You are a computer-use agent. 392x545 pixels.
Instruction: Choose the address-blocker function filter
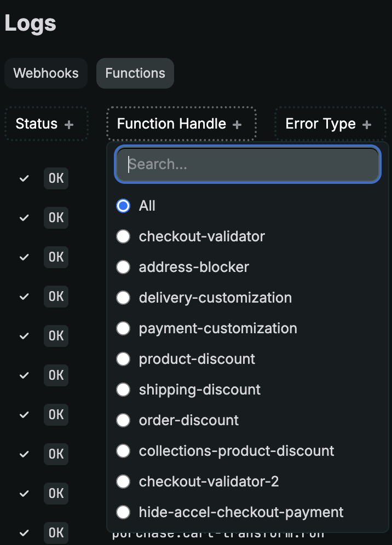click(124, 267)
